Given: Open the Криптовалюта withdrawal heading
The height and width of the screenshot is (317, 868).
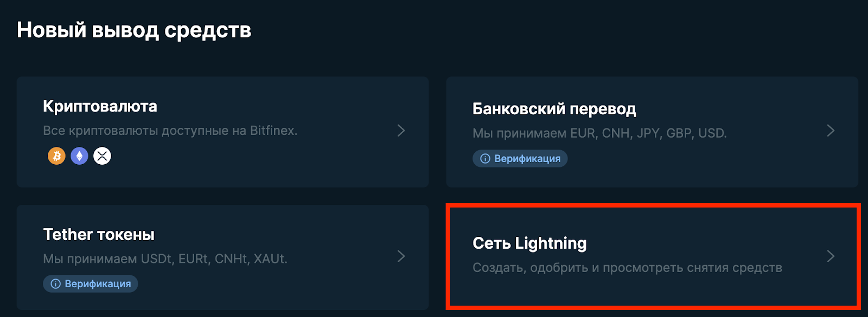Looking at the screenshot, I should pyautogui.click(x=100, y=106).
